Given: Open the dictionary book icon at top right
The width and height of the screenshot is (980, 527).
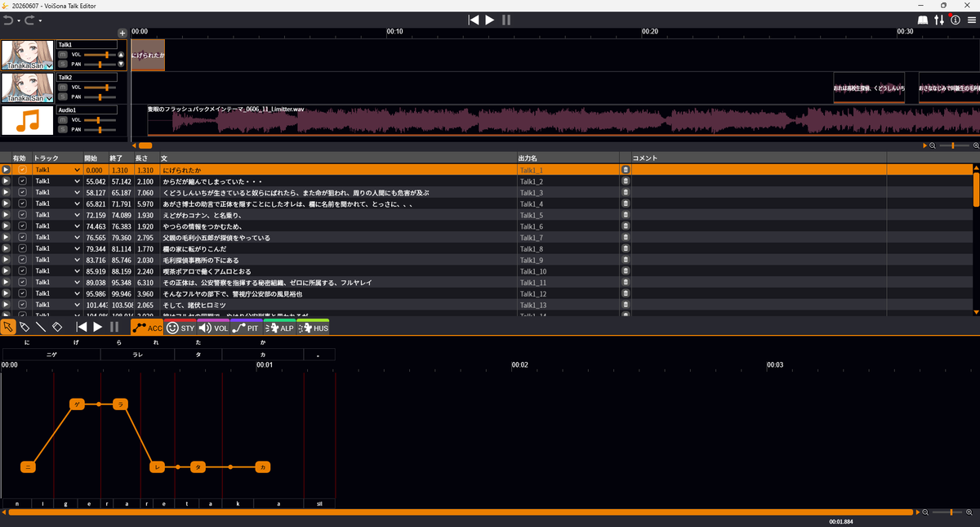Looking at the screenshot, I should point(923,20).
